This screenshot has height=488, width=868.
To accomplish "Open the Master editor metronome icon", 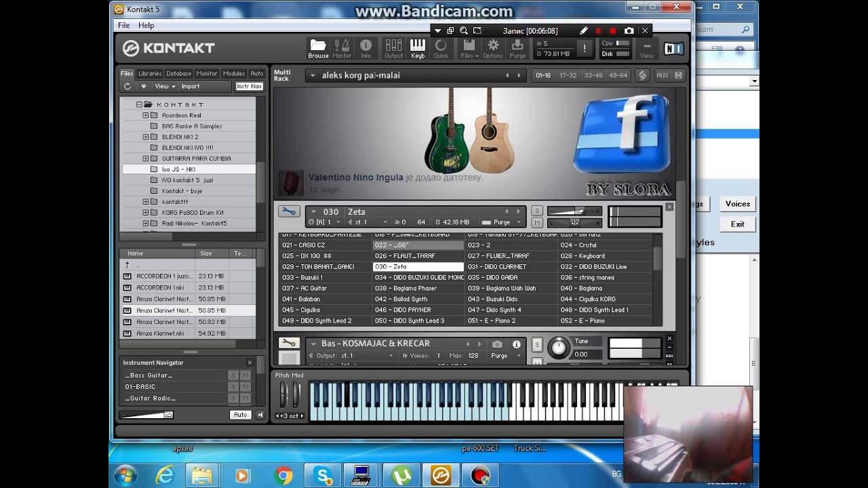I will (x=342, y=48).
